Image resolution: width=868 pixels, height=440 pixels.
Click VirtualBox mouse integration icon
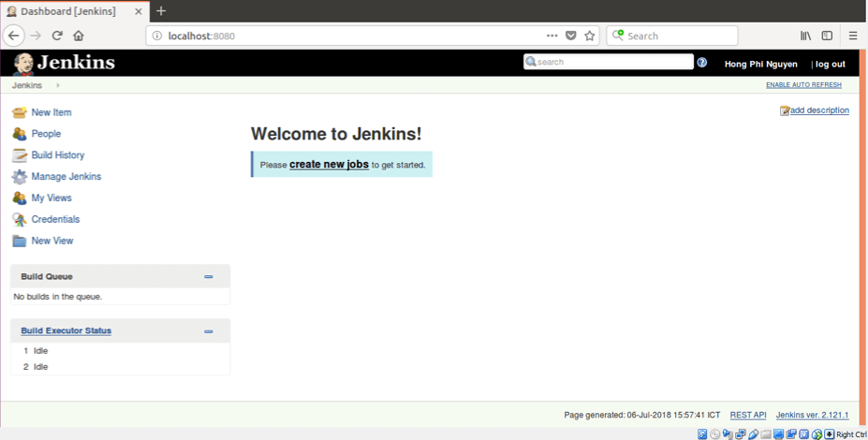(817, 433)
